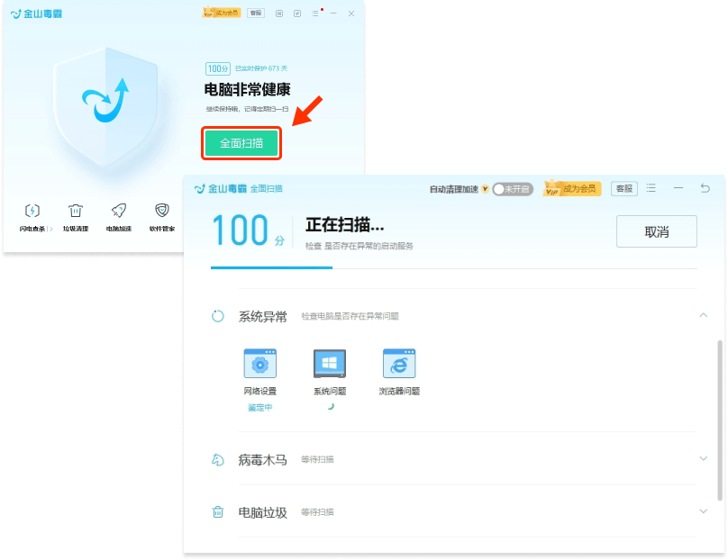Click the large 100 score in scan window
The height and width of the screenshot is (560, 728).
241,230
